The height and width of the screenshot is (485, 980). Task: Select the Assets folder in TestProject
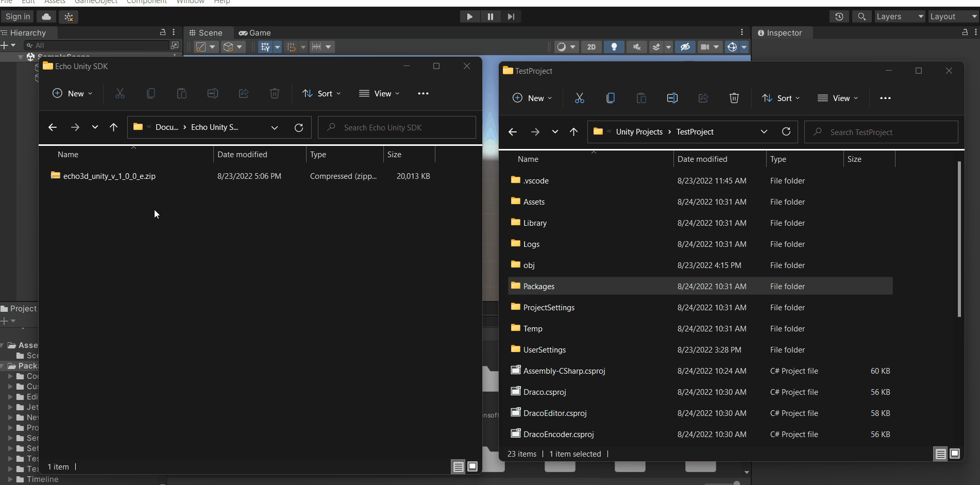coord(700,202)
